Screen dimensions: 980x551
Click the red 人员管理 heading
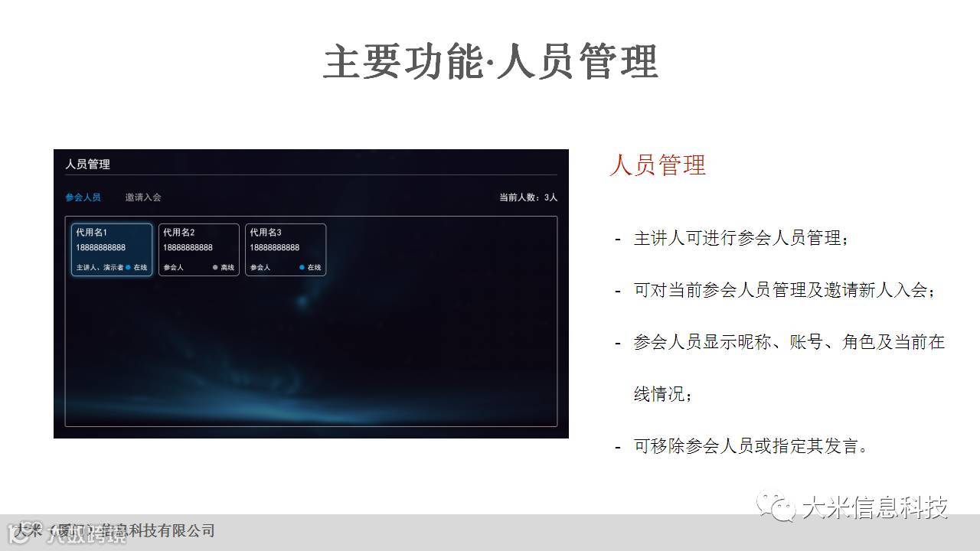pyautogui.click(x=658, y=165)
